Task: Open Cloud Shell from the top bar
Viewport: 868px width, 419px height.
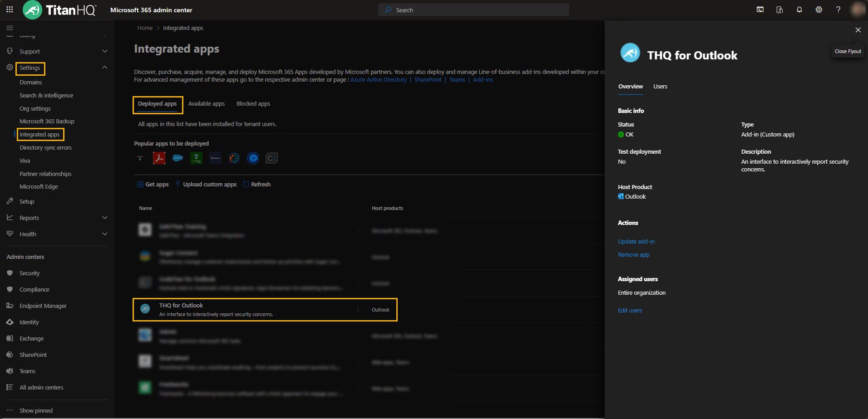Action: coord(760,10)
